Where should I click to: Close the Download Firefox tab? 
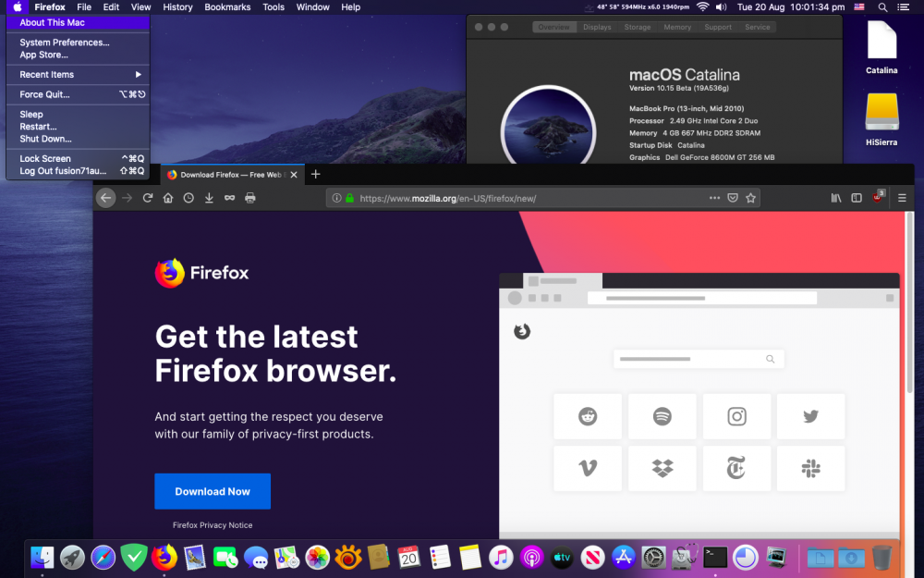294,175
